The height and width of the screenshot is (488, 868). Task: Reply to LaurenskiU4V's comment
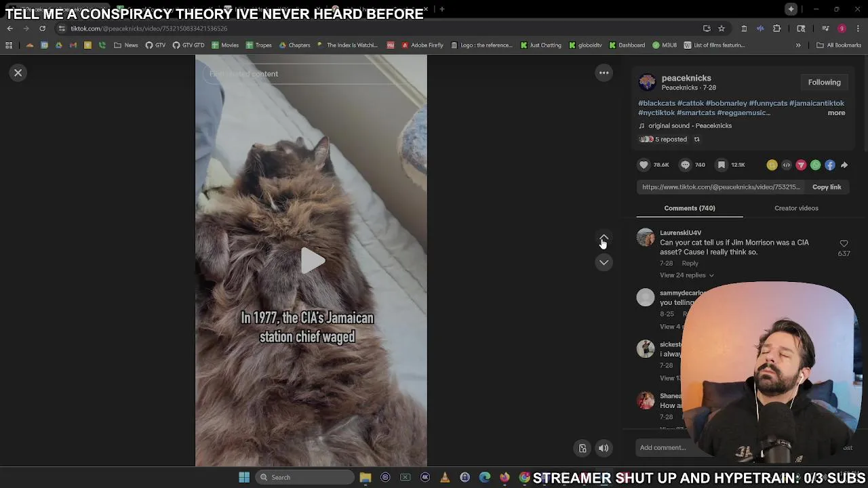690,264
